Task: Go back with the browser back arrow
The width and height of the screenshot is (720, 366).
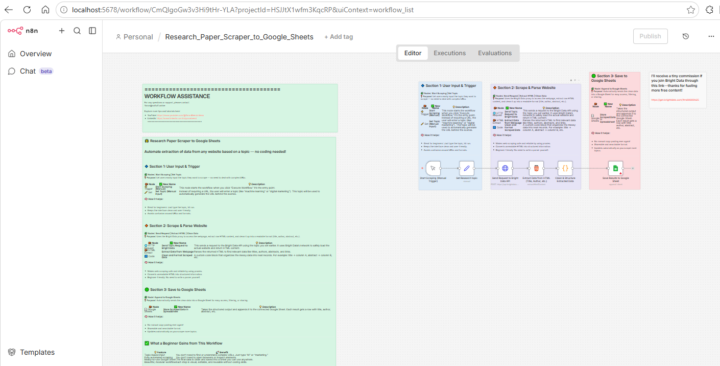Action: [9, 10]
